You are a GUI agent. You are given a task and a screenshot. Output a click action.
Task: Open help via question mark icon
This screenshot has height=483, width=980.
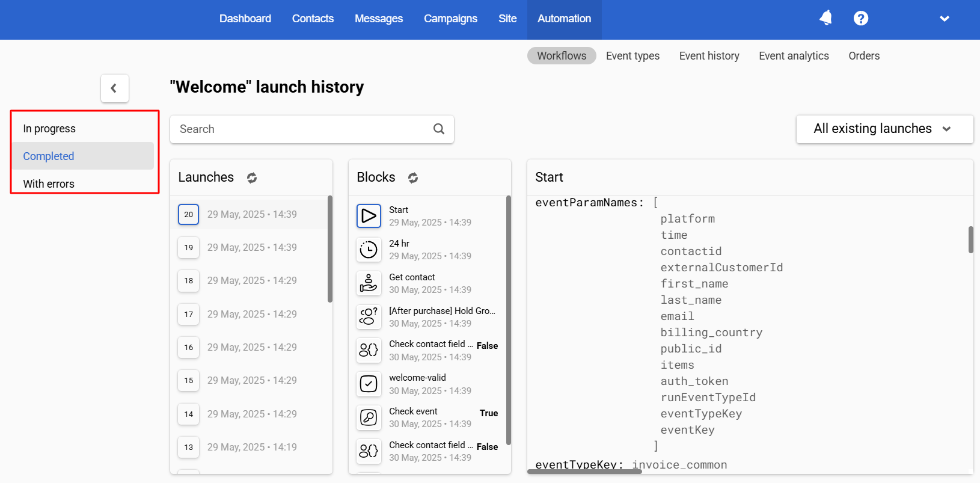click(860, 19)
